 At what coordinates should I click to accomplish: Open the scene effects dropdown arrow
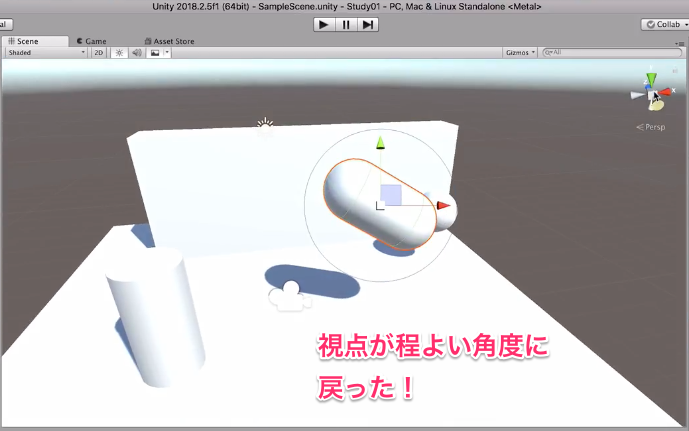coord(167,53)
